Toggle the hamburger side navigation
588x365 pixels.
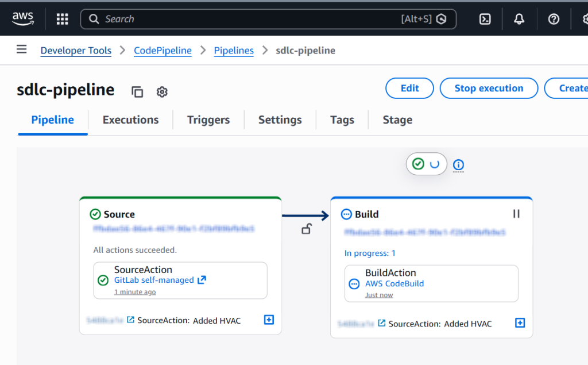tap(22, 49)
